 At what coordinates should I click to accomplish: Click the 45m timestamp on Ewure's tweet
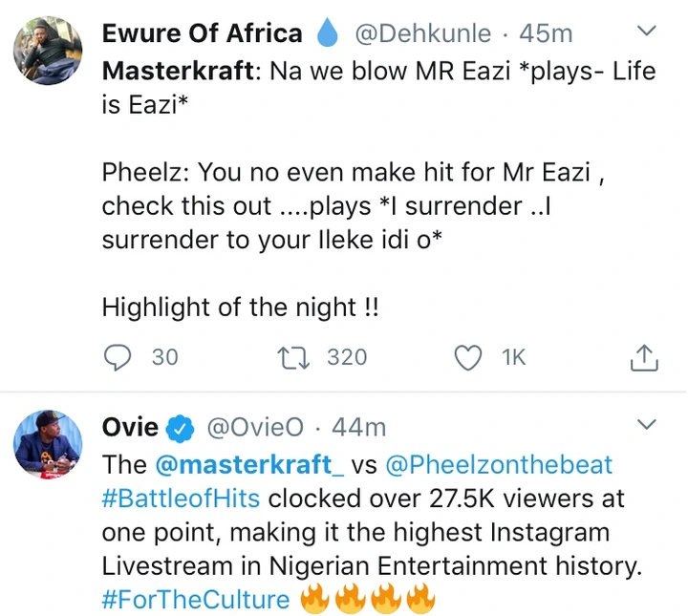tap(546, 34)
